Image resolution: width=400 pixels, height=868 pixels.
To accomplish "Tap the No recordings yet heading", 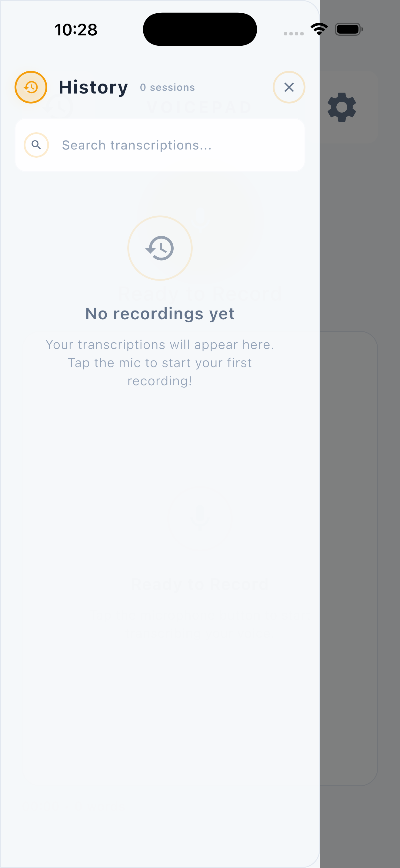I will (160, 314).
